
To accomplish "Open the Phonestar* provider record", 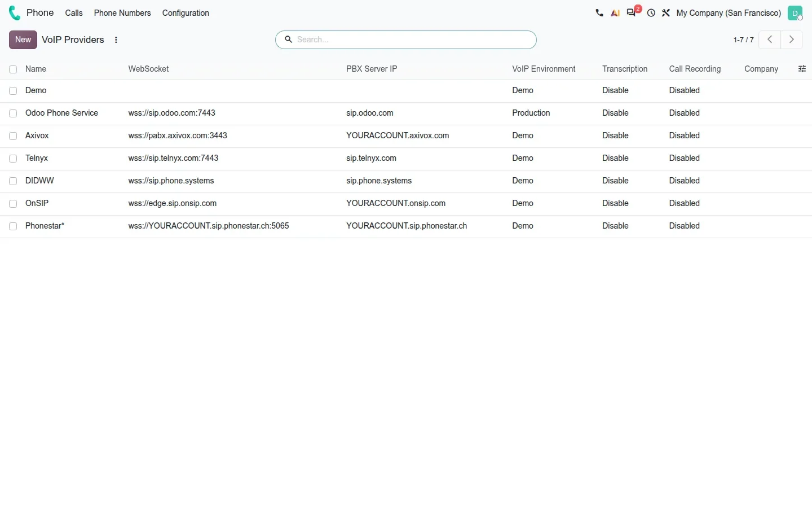I will (45, 226).
